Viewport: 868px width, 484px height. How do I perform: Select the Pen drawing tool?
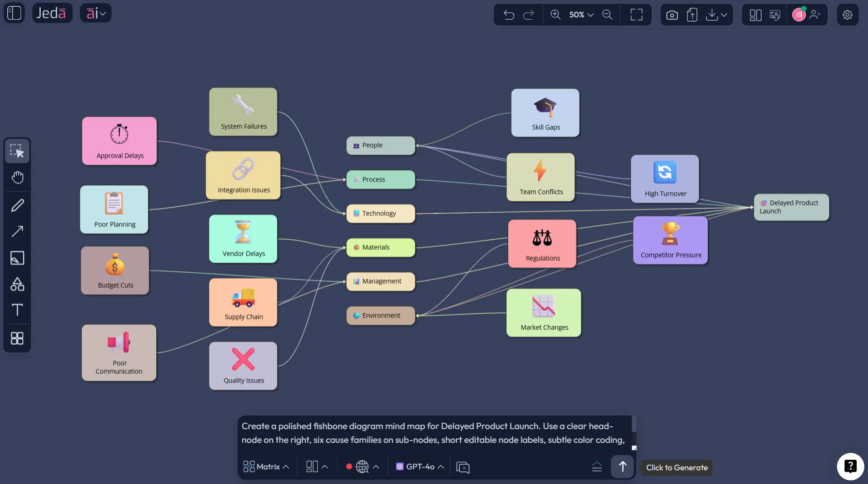pos(17,206)
